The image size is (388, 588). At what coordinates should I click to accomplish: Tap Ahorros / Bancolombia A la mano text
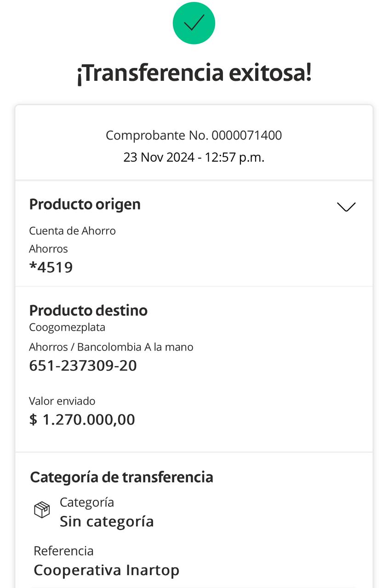tap(111, 347)
